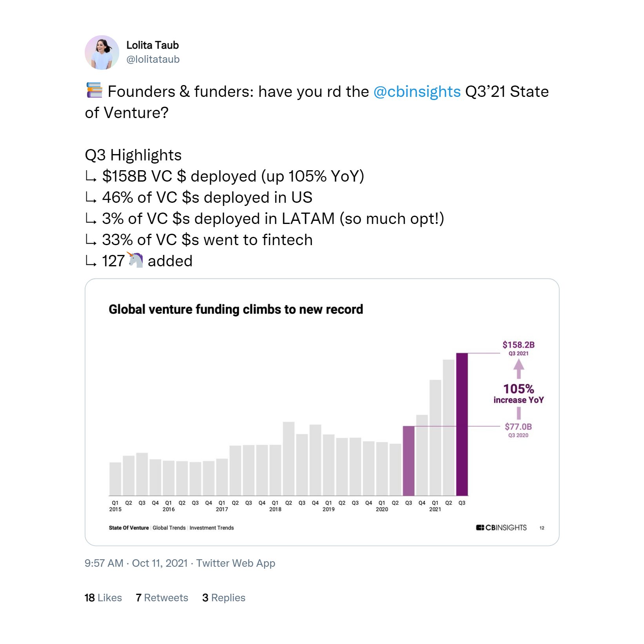
Task: Click the CB Insights logo in chart
Action: [x=502, y=528]
